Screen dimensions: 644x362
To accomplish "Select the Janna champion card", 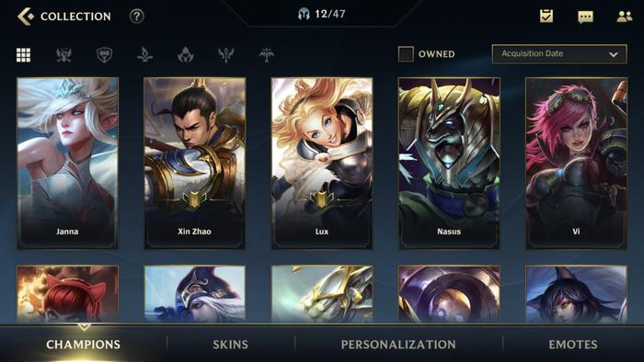I will click(x=68, y=164).
